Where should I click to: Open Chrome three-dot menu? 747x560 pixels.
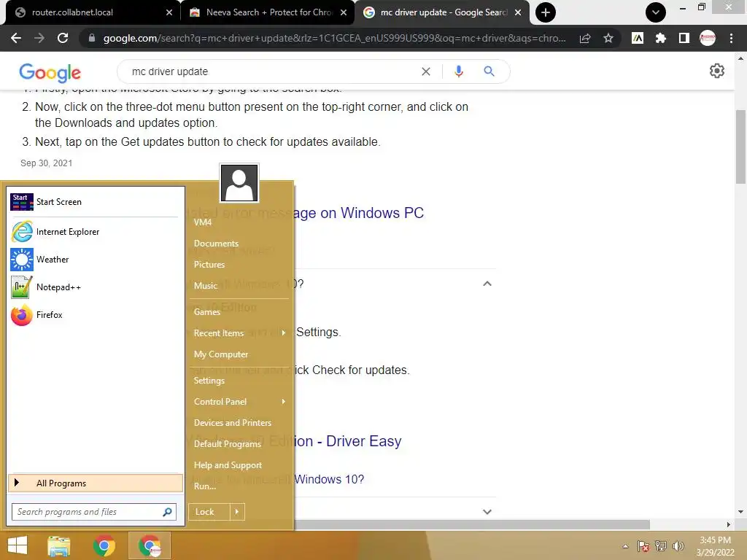pyautogui.click(x=731, y=38)
